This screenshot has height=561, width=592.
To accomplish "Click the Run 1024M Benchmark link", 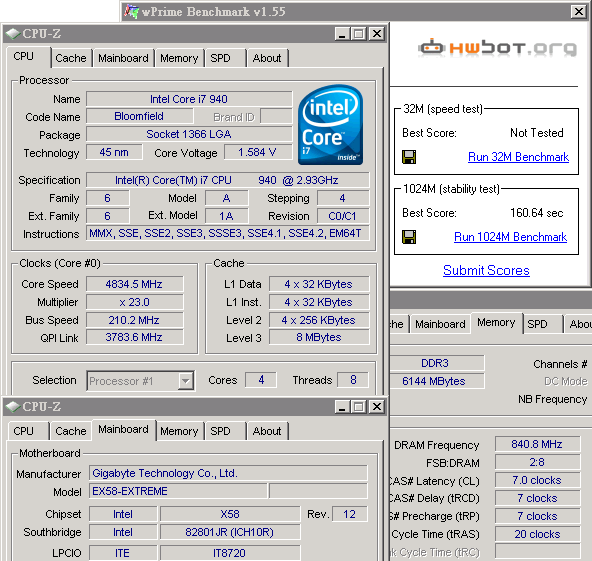I will coord(510,237).
